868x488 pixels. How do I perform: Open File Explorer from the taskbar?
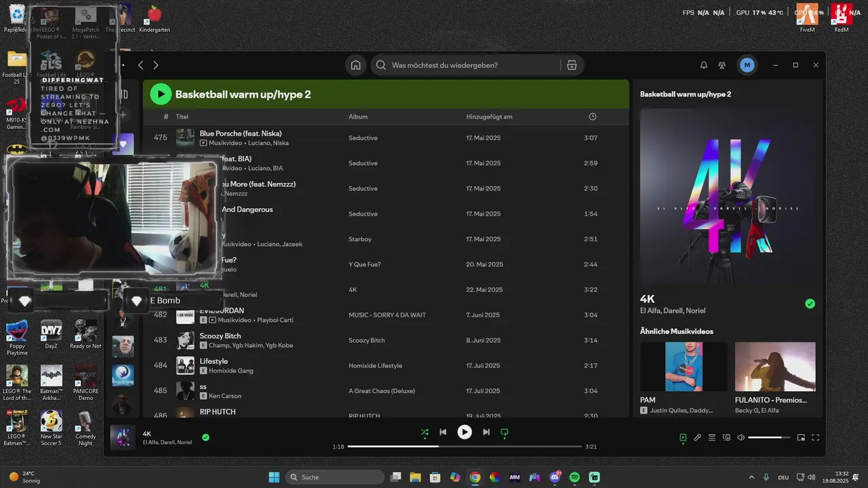click(415, 477)
